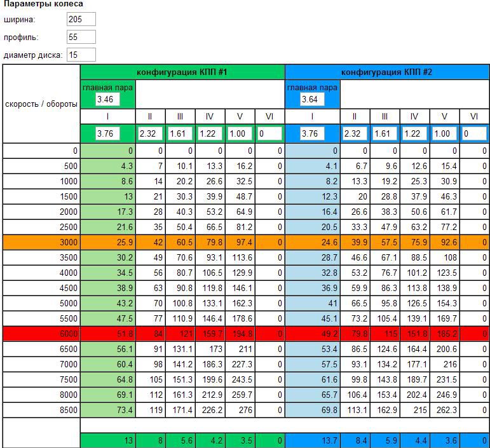Click the 64.9 cell in 2000 row
Viewport: 490px width, 448px height.
tap(240, 212)
